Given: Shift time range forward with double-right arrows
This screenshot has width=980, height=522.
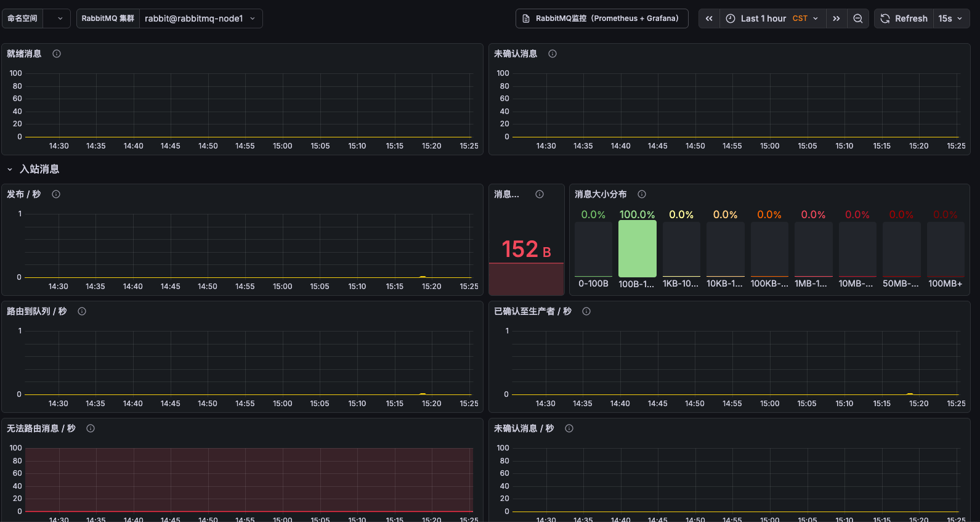Looking at the screenshot, I should (836, 18).
